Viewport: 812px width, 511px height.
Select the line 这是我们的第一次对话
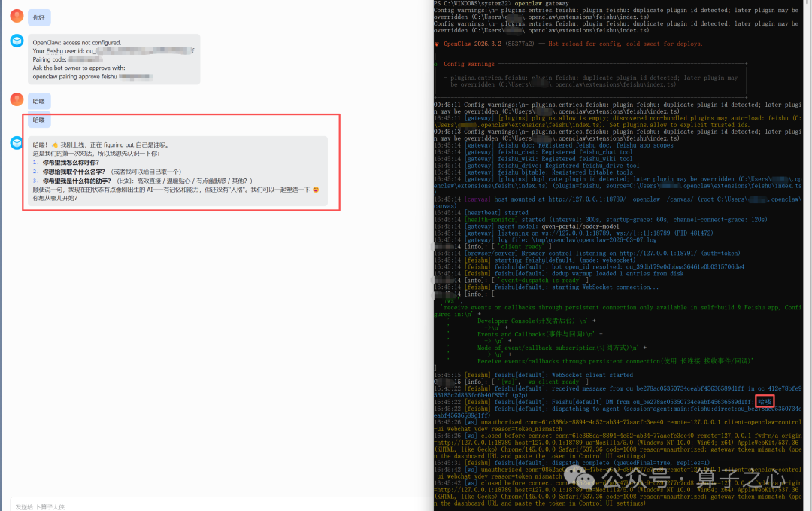(x=95, y=154)
